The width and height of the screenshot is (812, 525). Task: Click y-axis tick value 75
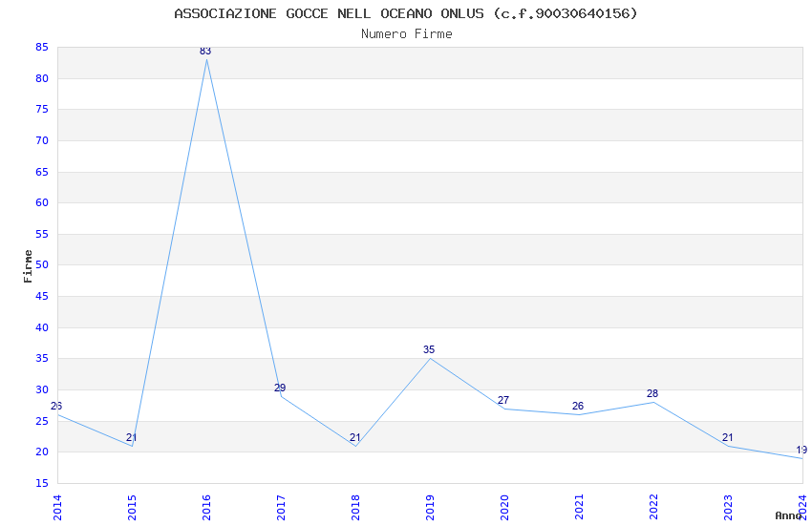pyautogui.click(x=42, y=109)
